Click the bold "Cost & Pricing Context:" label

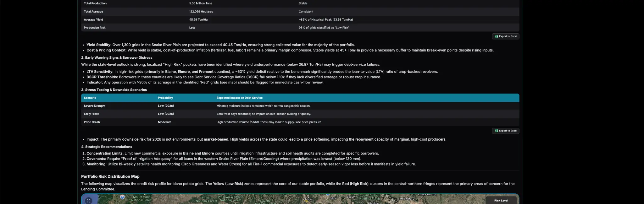[107, 50]
